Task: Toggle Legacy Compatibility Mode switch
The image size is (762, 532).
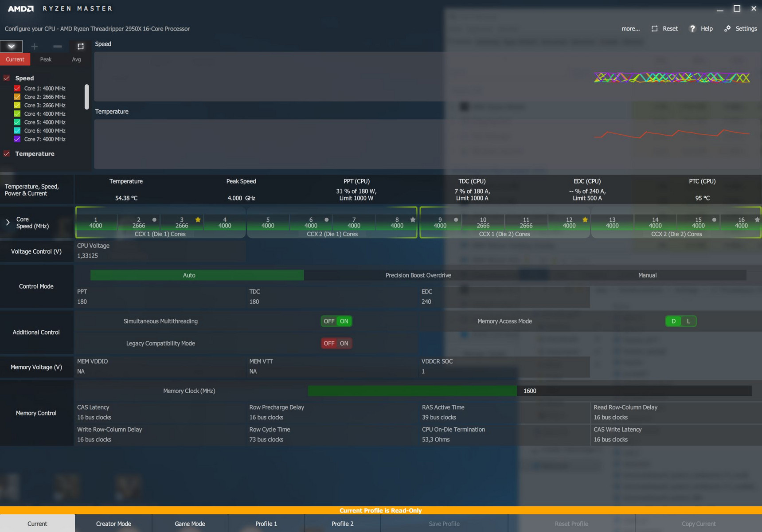Action: pos(336,343)
